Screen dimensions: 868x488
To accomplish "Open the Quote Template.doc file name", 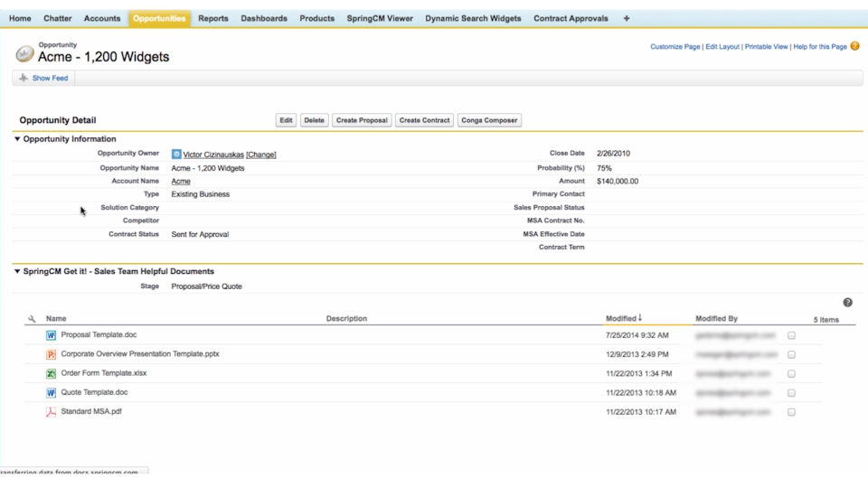I will tap(94, 392).
